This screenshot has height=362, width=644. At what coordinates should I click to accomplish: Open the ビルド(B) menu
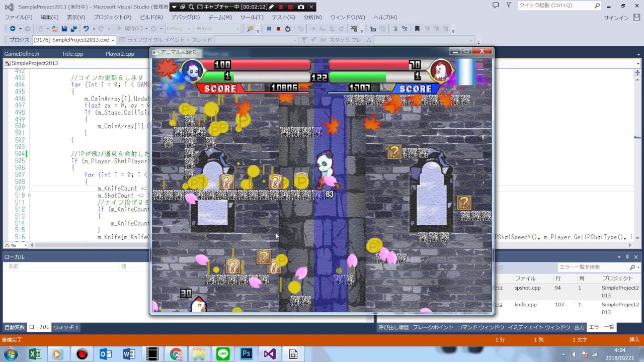pyautogui.click(x=151, y=17)
